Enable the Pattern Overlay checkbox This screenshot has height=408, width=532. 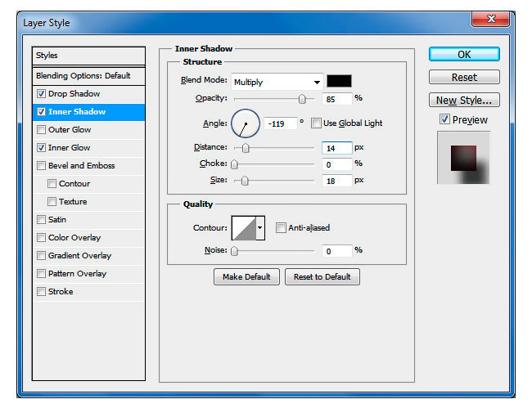(x=41, y=273)
